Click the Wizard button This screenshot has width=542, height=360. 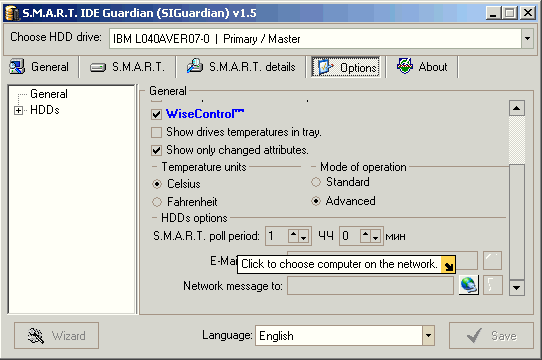(56, 335)
